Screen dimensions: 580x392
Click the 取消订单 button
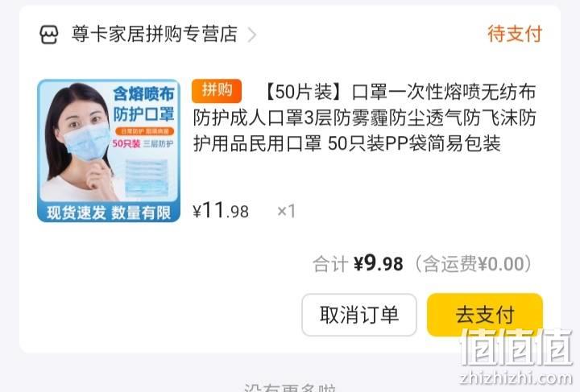pyautogui.click(x=359, y=315)
